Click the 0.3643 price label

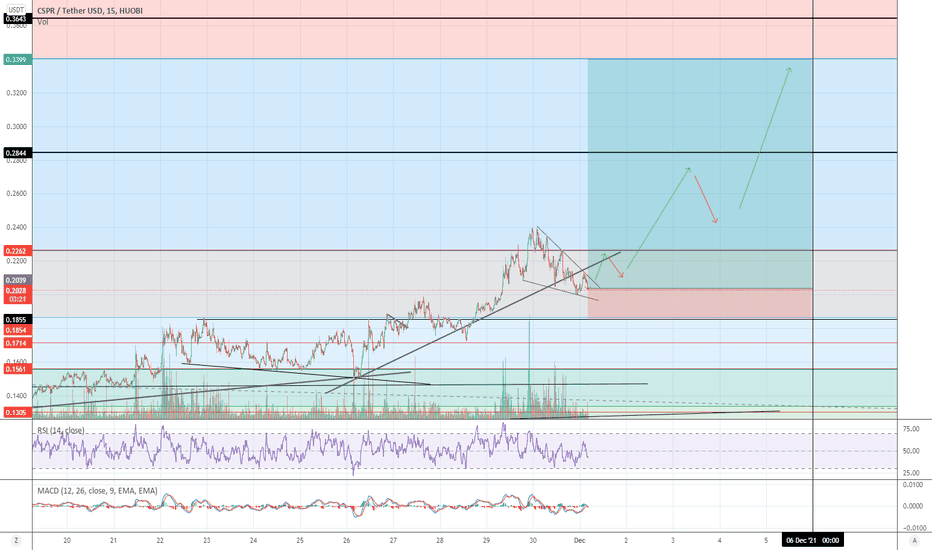tap(16, 19)
